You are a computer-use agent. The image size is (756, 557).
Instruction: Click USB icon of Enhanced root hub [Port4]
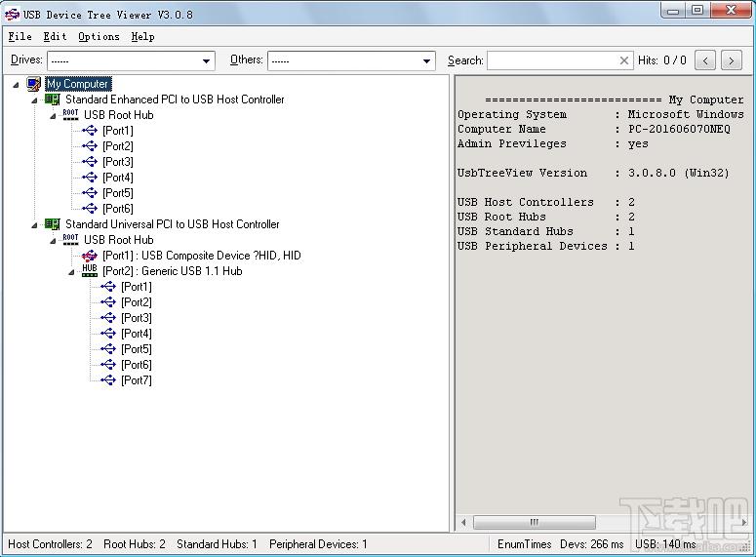click(89, 177)
